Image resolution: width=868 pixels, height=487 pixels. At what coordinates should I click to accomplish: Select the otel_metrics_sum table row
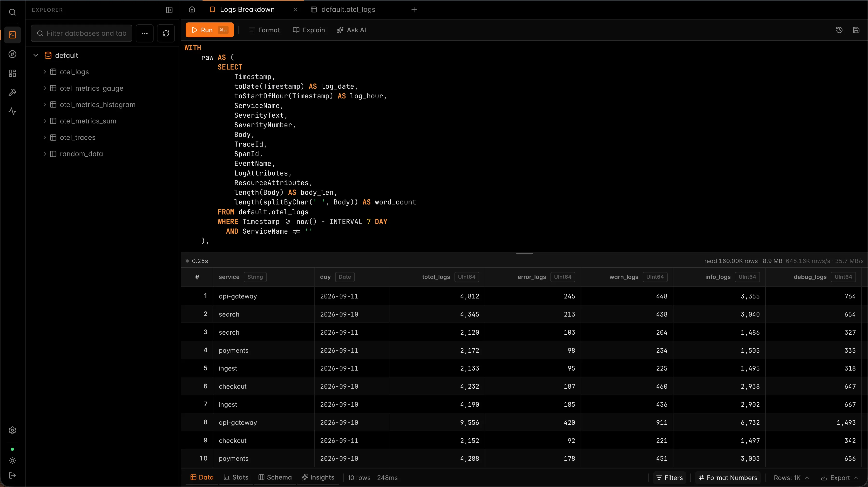[x=102, y=121]
